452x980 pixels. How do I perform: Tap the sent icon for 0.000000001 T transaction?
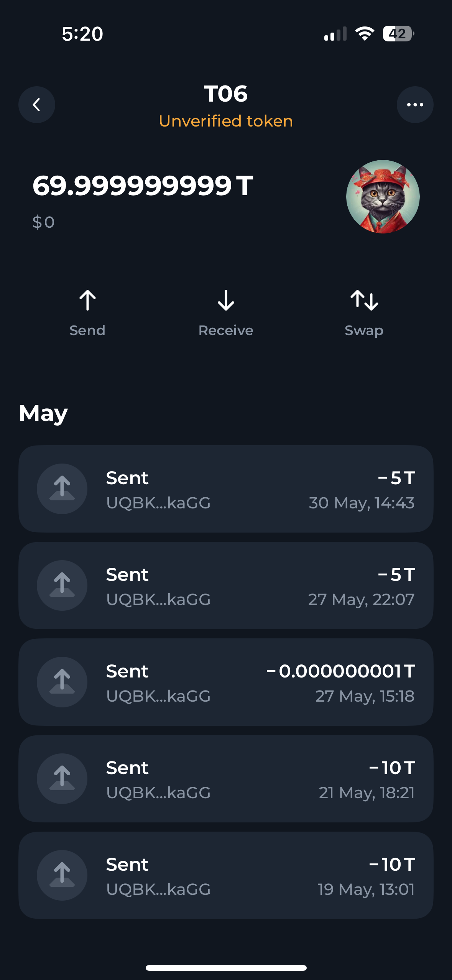tap(62, 682)
